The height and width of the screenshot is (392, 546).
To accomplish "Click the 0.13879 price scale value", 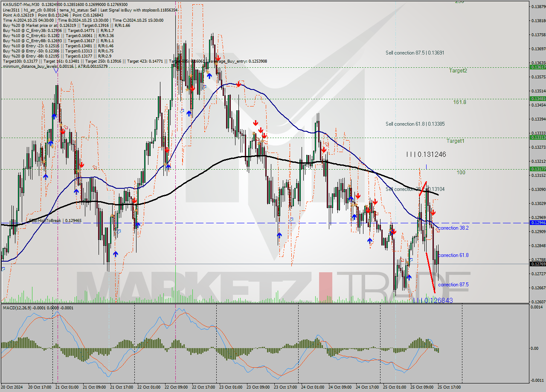I will tap(538, 6).
